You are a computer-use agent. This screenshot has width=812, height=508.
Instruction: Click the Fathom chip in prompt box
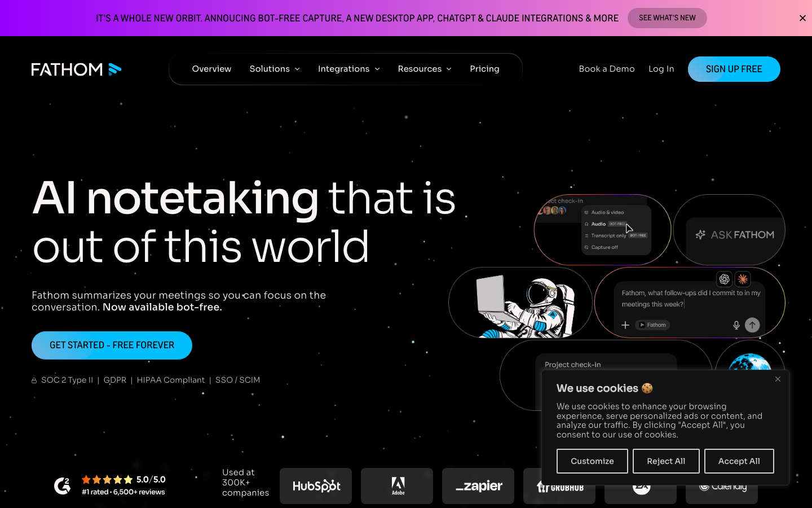pyautogui.click(x=652, y=325)
